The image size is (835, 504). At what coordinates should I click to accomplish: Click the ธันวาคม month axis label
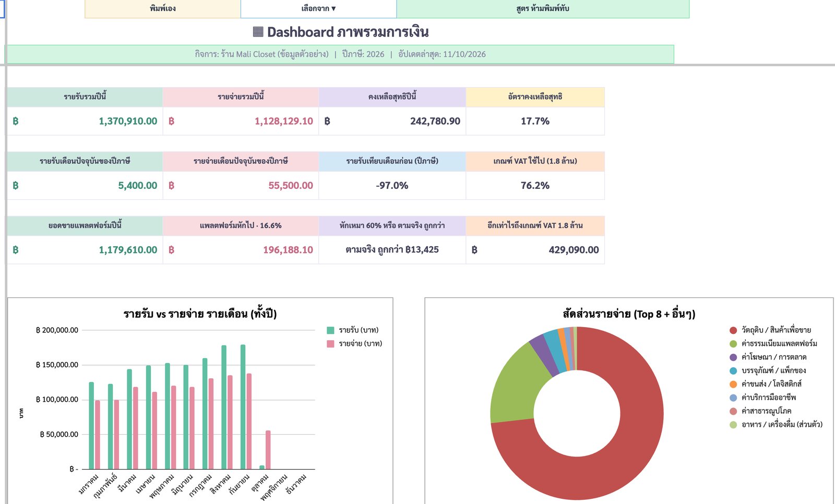tap(297, 484)
